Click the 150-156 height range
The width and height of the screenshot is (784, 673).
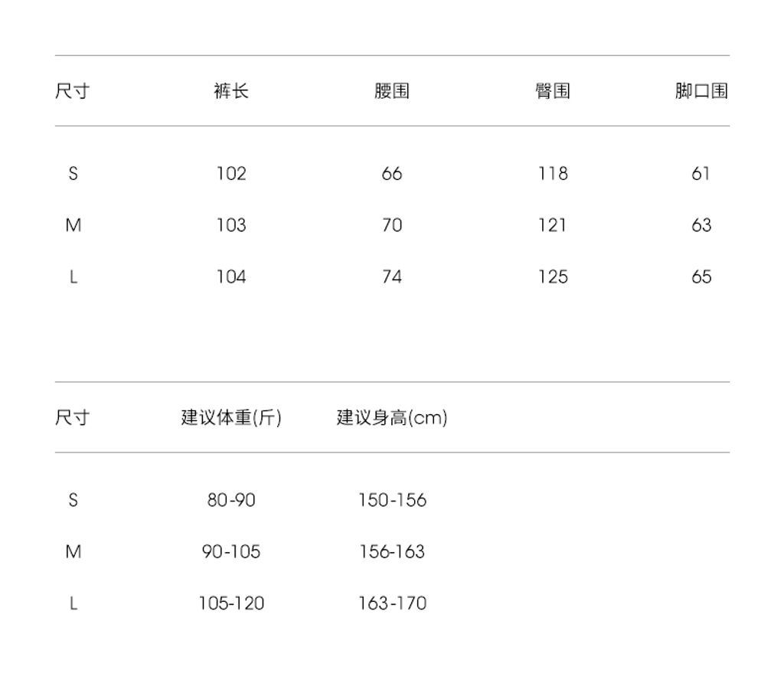(392, 500)
